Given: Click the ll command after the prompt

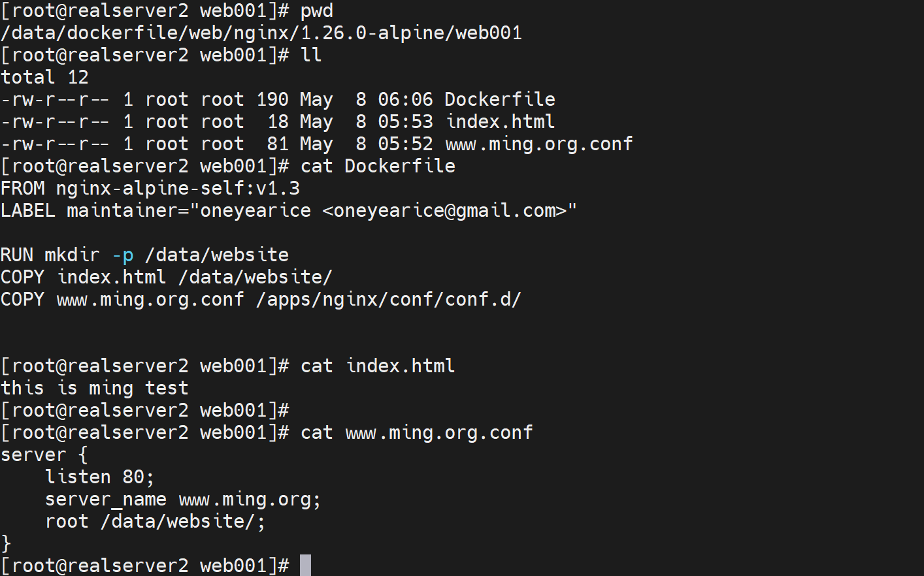Looking at the screenshot, I should 311,56.
